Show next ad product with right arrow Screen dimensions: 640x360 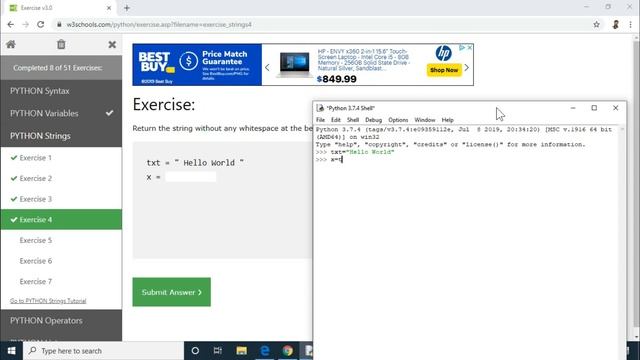467,67
